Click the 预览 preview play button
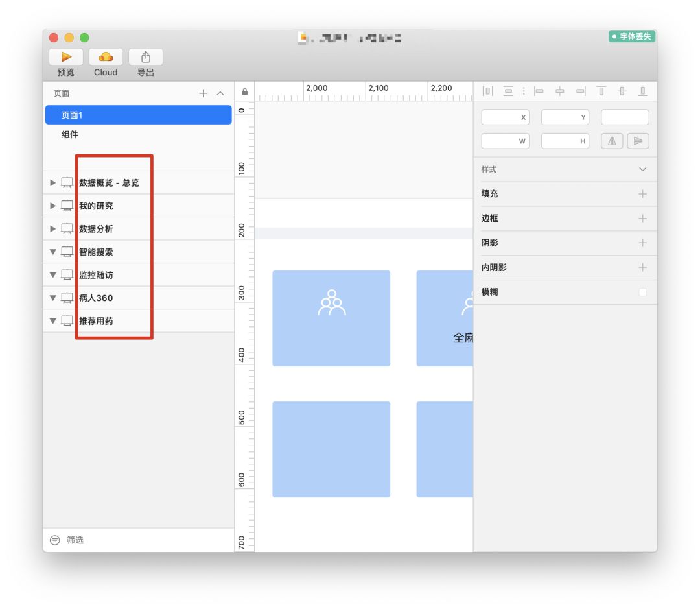The image size is (700, 609). click(x=65, y=57)
